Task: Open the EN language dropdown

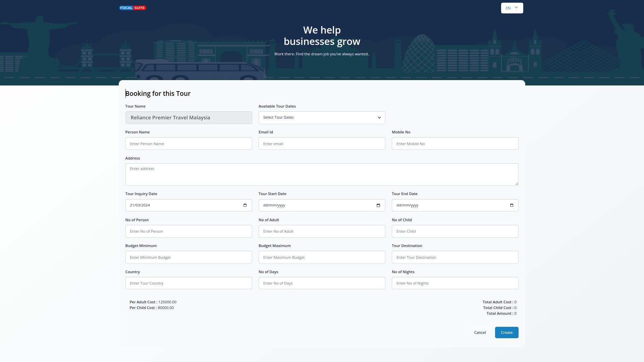Action: (x=512, y=8)
